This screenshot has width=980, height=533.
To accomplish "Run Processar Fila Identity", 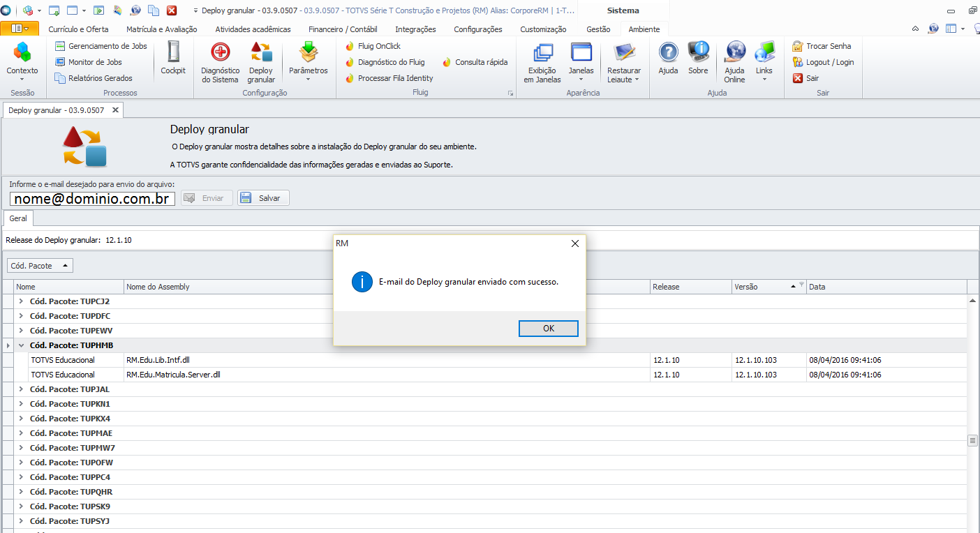I will tap(389, 78).
